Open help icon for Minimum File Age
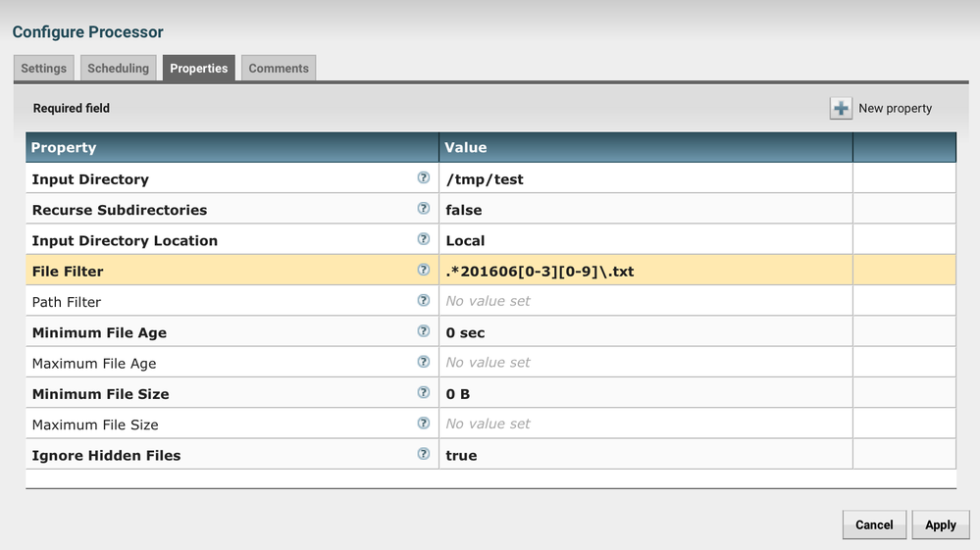Screen dimensions: 980x550 pos(423,330)
